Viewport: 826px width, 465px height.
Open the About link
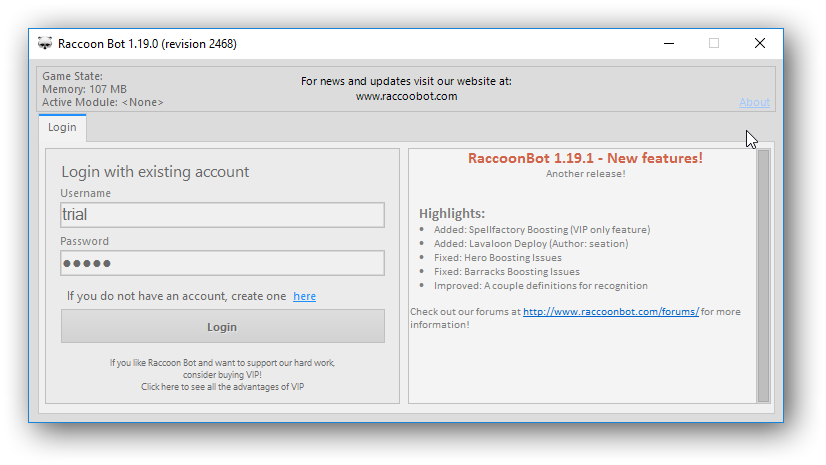click(754, 102)
